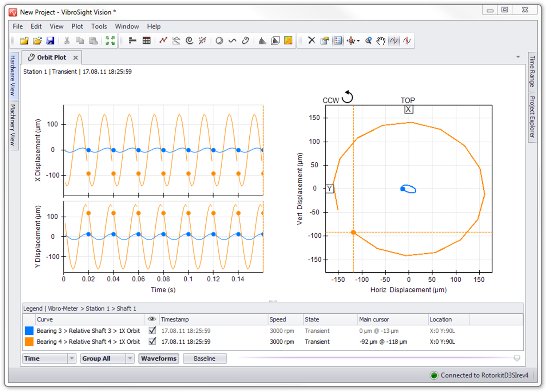Open the table view plot icon
The width and height of the screenshot is (547, 392).
coord(146,40)
